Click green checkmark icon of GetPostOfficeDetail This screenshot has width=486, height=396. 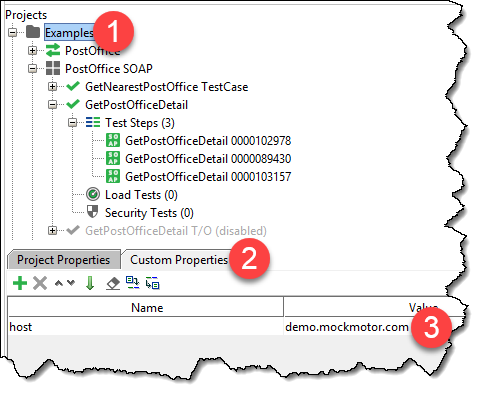click(x=73, y=104)
